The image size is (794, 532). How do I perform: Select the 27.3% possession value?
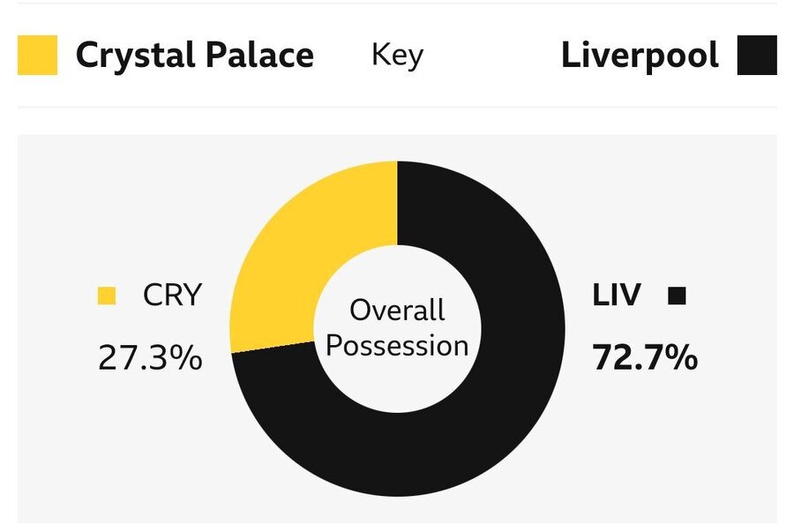tap(150, 358)
